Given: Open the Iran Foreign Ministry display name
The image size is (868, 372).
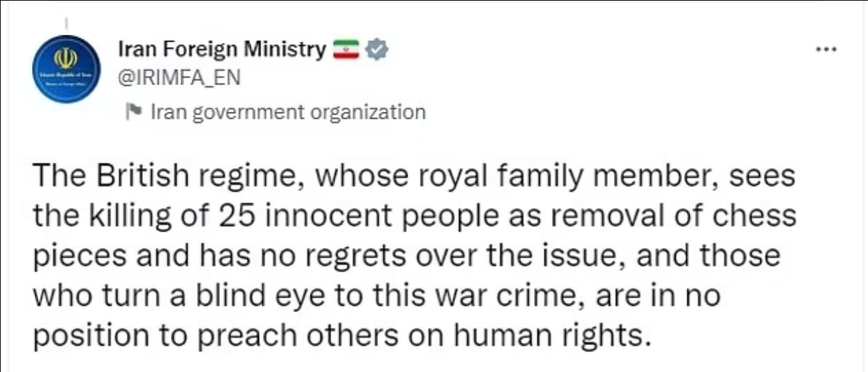Looking at the screenshot, I should (x=222, y=50).
